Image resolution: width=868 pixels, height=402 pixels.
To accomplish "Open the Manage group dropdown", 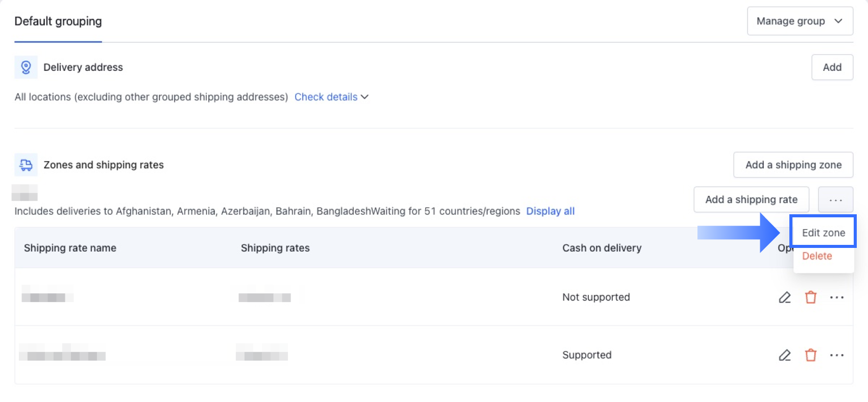I will point(800,21).
